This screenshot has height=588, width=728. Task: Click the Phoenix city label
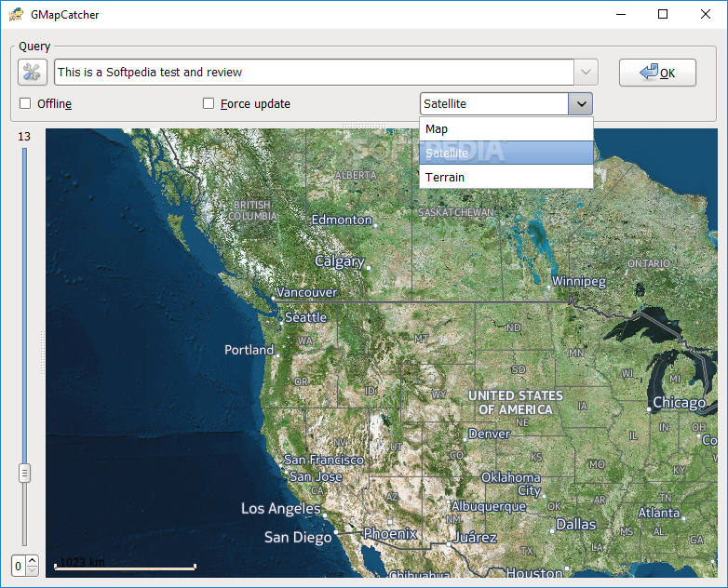tap(390, 534)
